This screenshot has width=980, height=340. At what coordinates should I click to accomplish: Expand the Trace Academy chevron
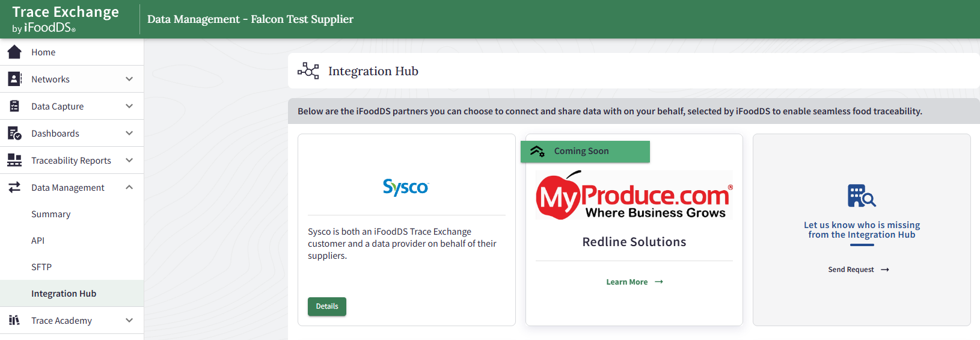pos(129,320)
